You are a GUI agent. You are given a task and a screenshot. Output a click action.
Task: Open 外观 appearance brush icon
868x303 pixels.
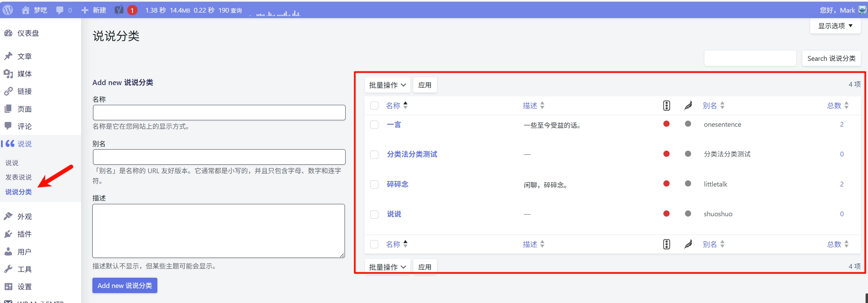(8, 216)
